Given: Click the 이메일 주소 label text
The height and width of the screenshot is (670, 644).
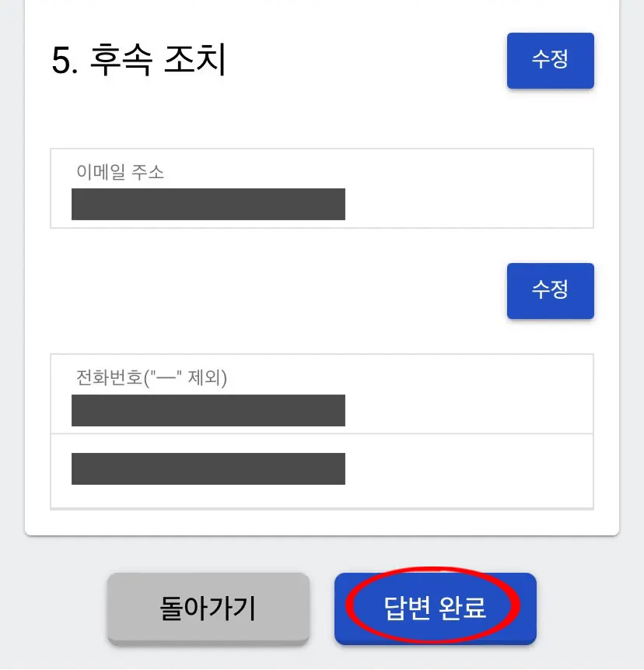Looking at the screenshot, I should click(x=120, y=172).
